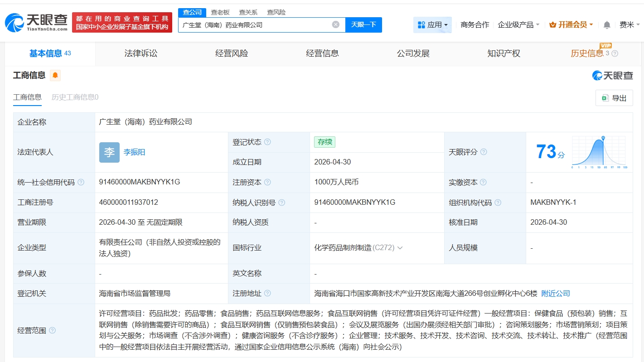Click help icon next to 天眼评分
The width and height of the screenshot is (644, 362).
(484, 152)
